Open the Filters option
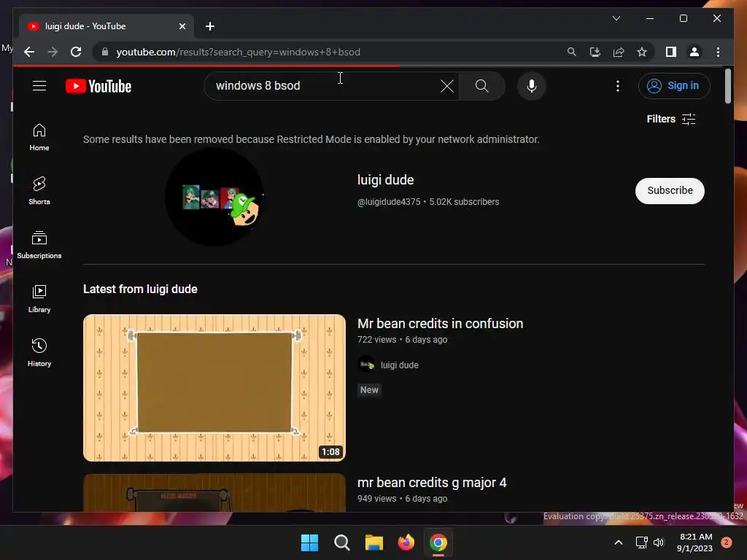This screenshot has height=560, width=747. pos(671,119)
